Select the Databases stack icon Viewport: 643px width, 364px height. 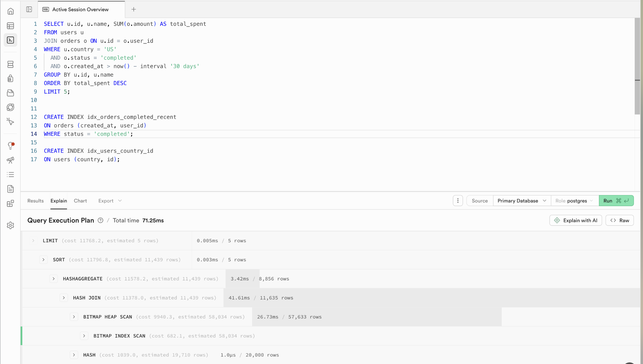coord(10,64)
